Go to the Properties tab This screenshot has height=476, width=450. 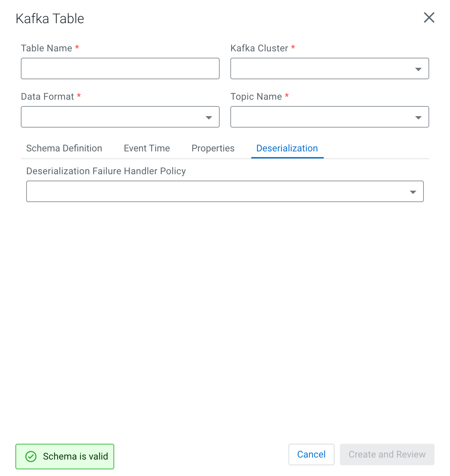point(213,148)
